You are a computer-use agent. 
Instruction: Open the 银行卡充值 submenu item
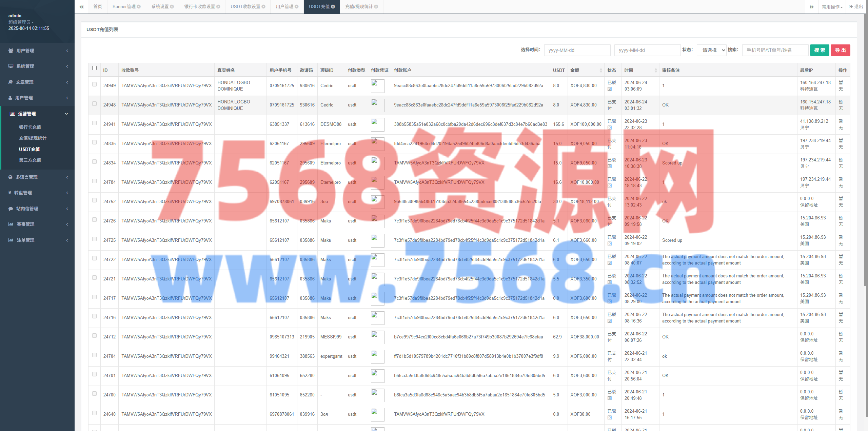pos(30,127)
